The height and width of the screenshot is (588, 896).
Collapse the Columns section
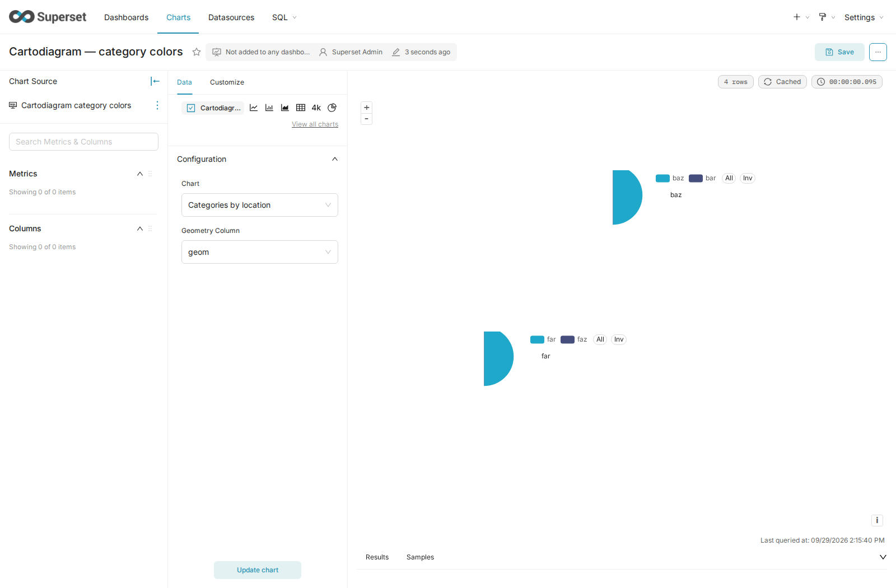tap(140, 228)
